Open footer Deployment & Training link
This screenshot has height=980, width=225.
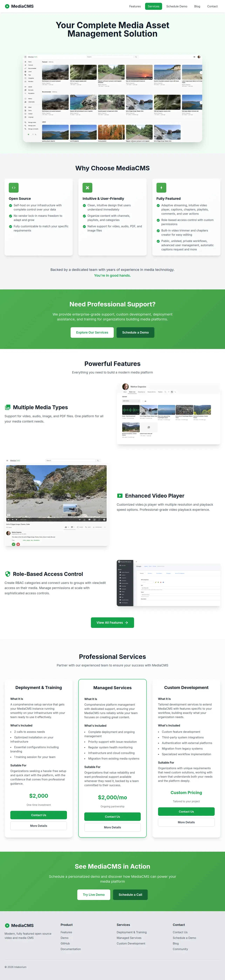(132, 932)
